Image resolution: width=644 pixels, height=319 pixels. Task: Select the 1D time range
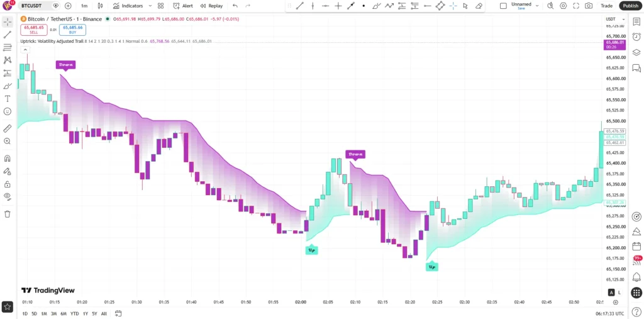25,314
